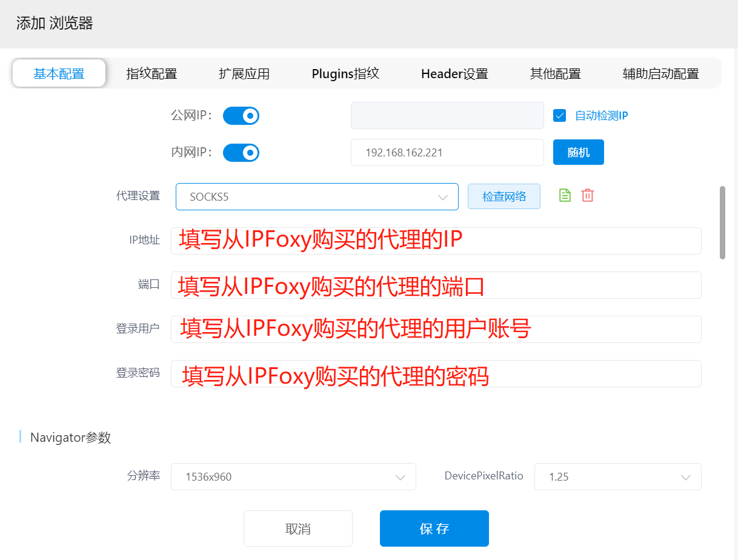Open the SOCKS5 proxy type dropdown
Image resolution: width=738 pixels, height=560 pixels.
(x=317, y=196)
